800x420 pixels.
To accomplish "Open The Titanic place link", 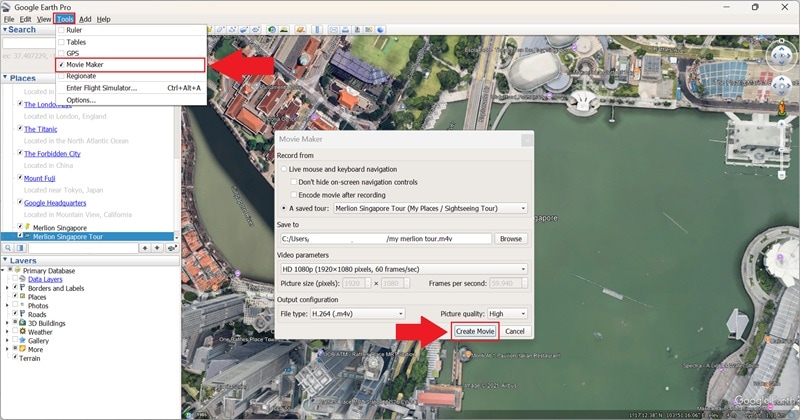I will pos(40,129).
